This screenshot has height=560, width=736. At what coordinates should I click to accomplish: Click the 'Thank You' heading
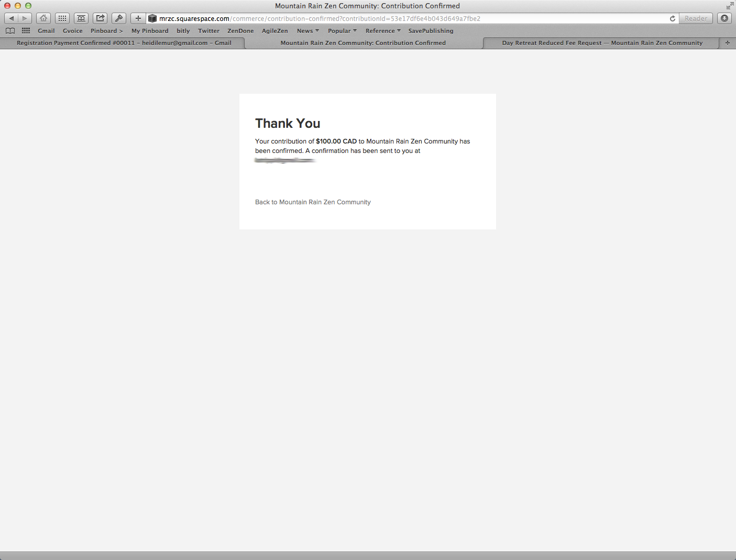[288, 123]
